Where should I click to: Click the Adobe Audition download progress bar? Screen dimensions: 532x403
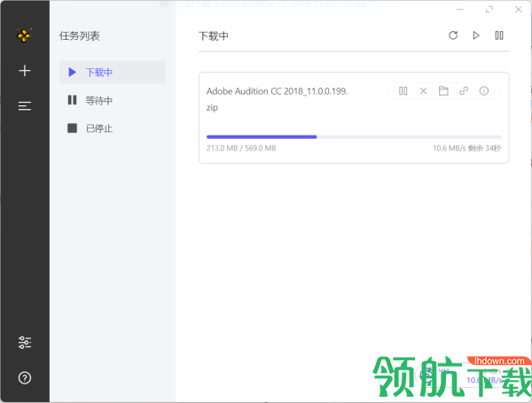pos(354,137)
